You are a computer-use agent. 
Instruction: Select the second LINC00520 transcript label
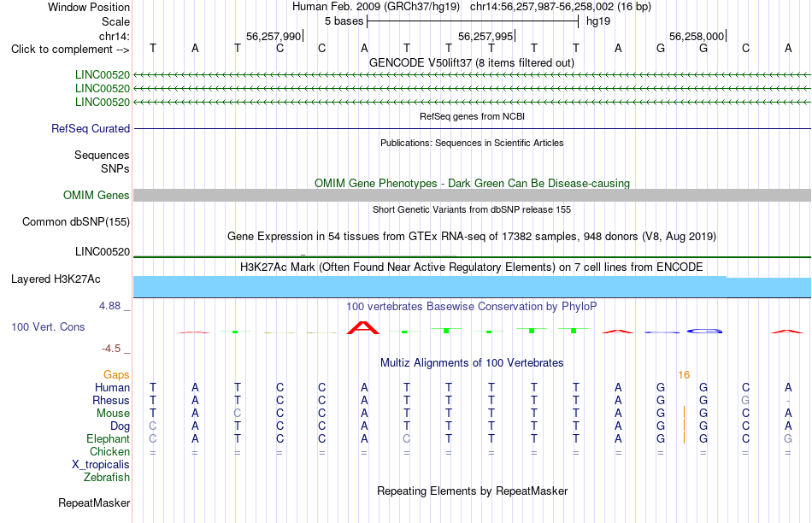103,89
